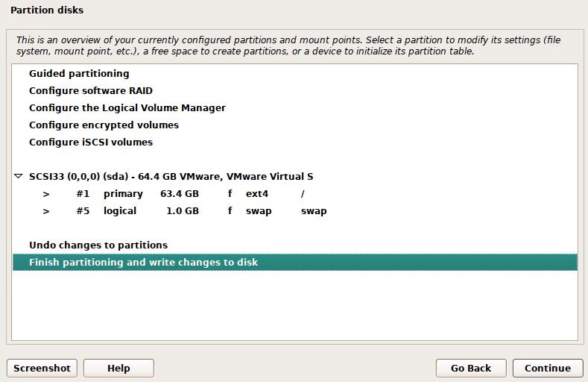Select Guided partitioning option

[x=79, y=73]
